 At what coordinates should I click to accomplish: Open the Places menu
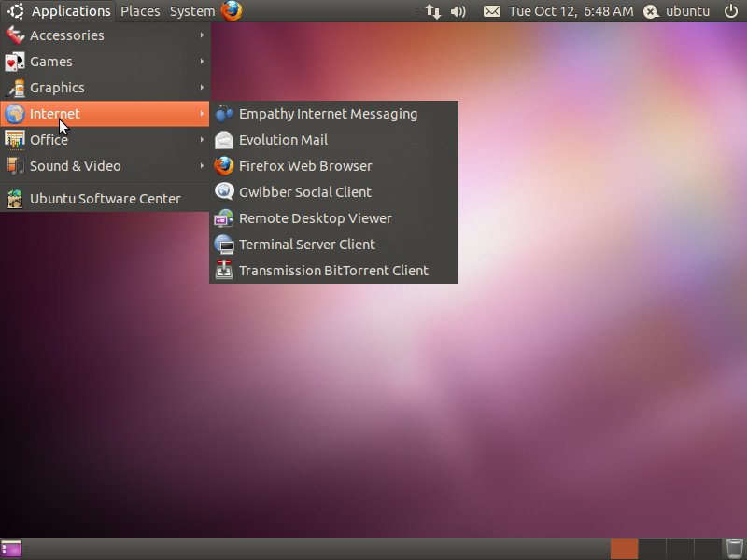(140, 11)
